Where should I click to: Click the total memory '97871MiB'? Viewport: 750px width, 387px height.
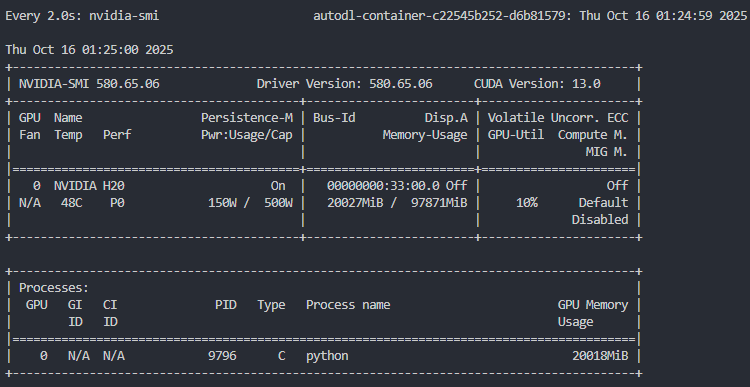(439, 203)
